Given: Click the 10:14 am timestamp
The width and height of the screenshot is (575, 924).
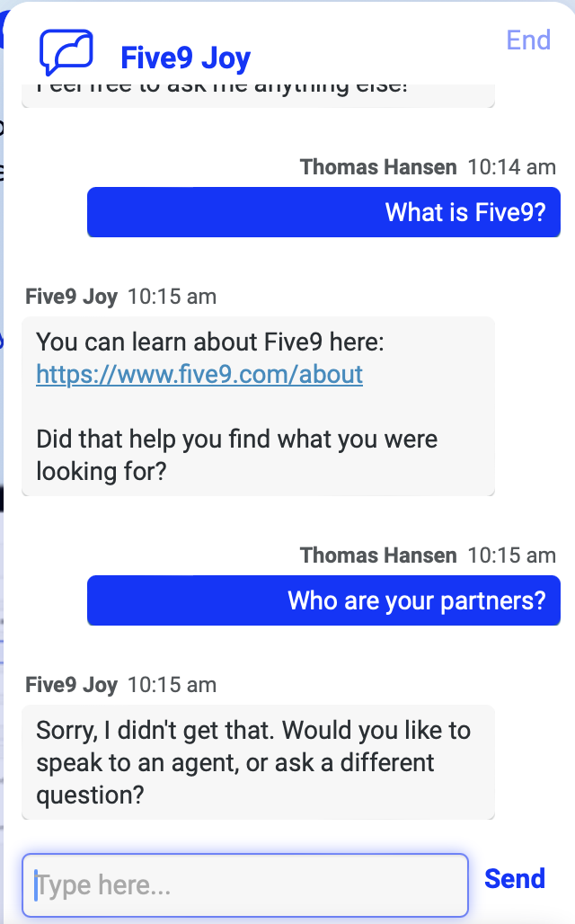Looking at the screenshot, I should (514, 166).
